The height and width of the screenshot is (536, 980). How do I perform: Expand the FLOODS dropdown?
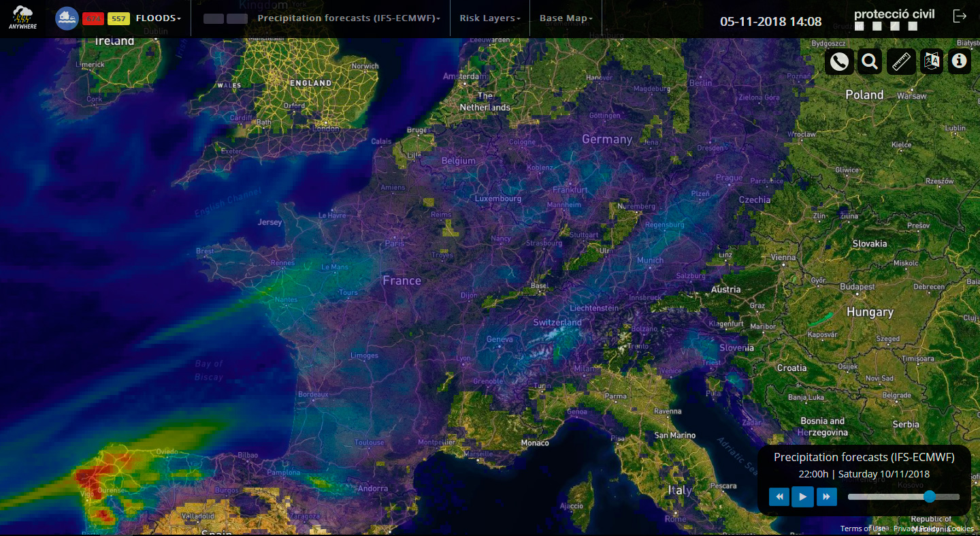point(158,18)
